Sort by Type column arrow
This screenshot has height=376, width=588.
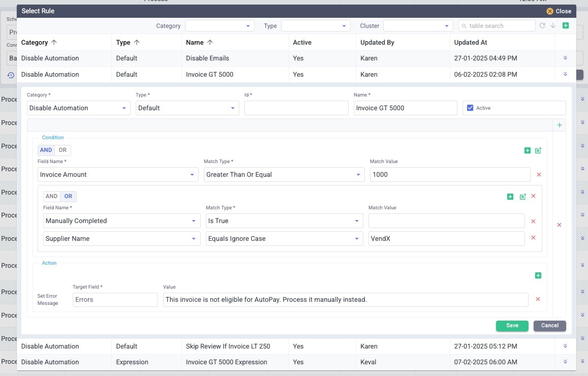(137, 42)
